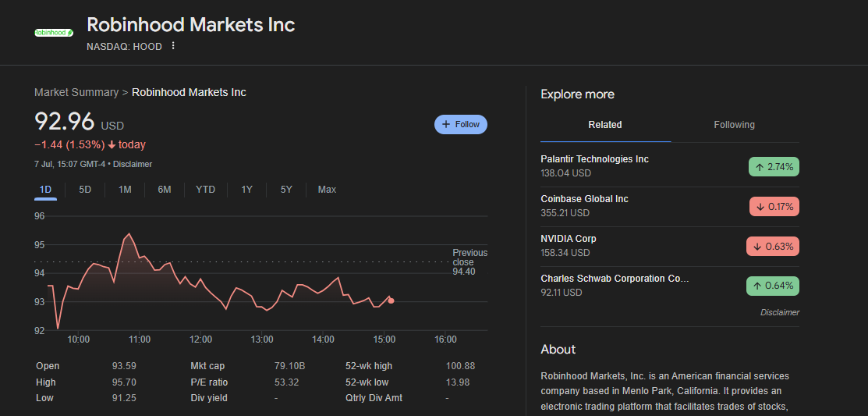Open the three-dot menu beside NASDAQ: HOOD
Image resolution: width=868 pixels, height=416 pixels.
173,46
